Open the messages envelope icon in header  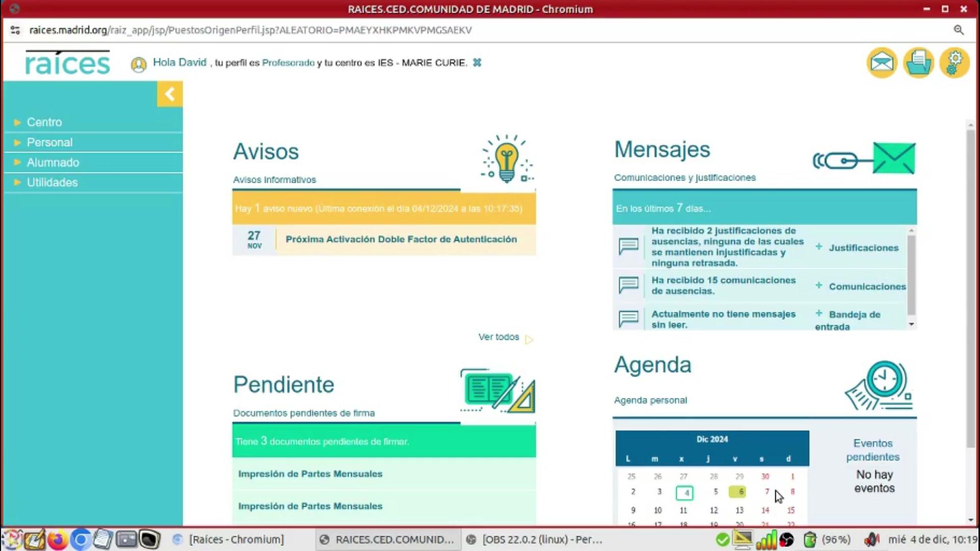[x=882, y=63]
